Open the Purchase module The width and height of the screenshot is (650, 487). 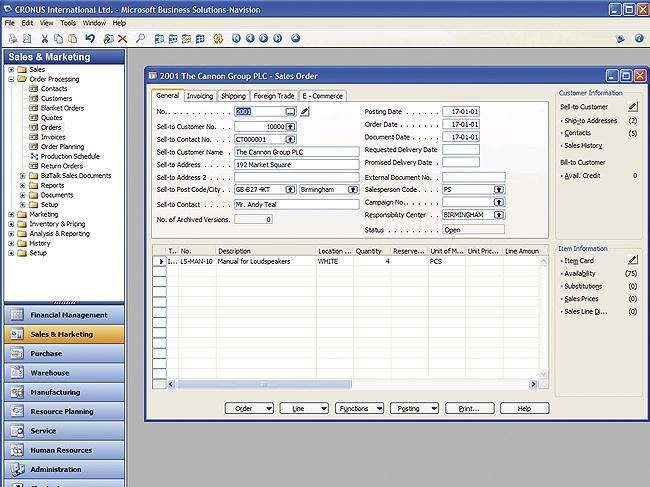(64, 354)
